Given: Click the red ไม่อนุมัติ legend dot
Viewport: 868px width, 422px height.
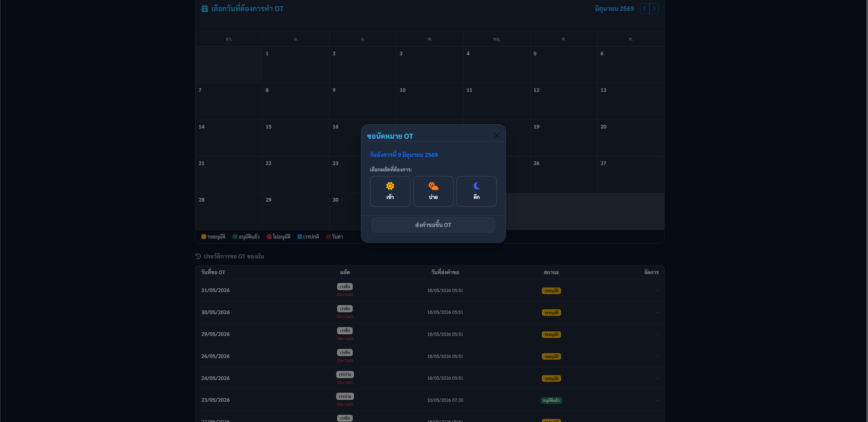Looking at the screenshot, I should (269, 237).
